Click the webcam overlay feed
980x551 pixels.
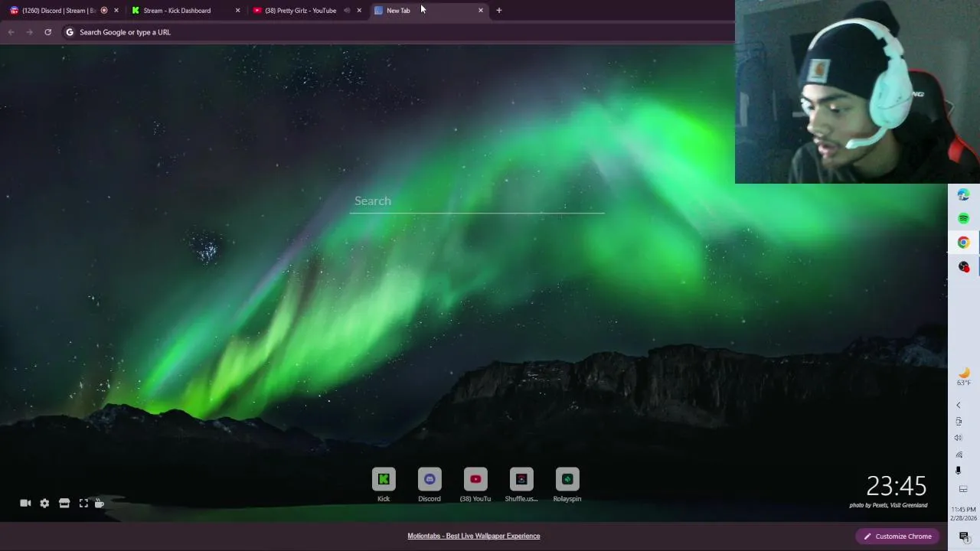coord(857,92)
